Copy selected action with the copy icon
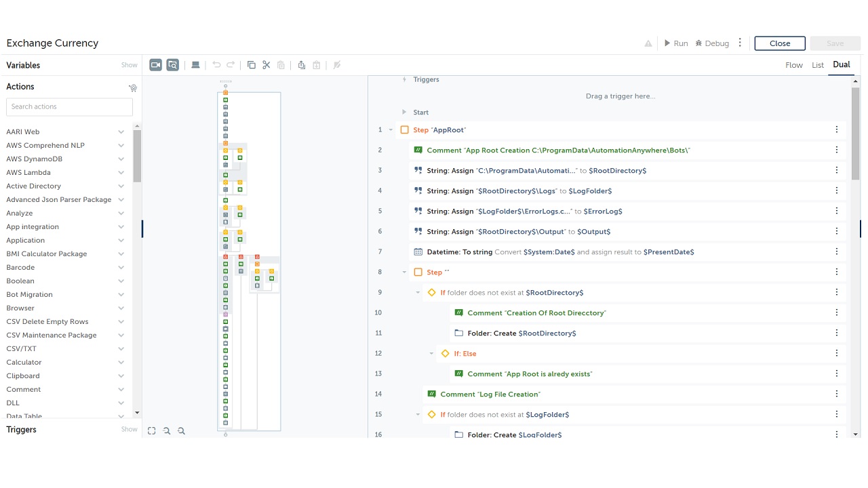This screenshot has height=488, width=868. [x=252, y=65]
